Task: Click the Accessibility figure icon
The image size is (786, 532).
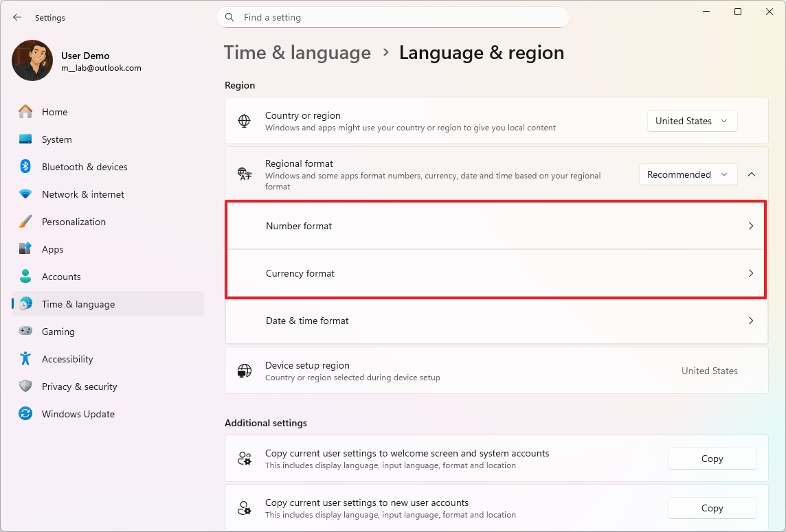Action: click(x=25, y=359)
